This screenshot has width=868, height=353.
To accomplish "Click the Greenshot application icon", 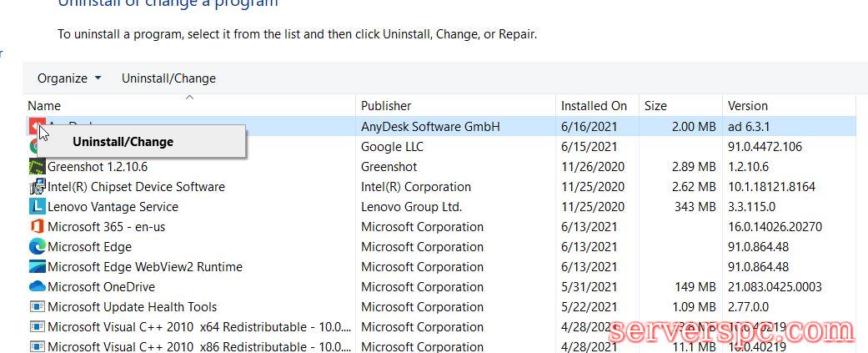I will [37, 167].
